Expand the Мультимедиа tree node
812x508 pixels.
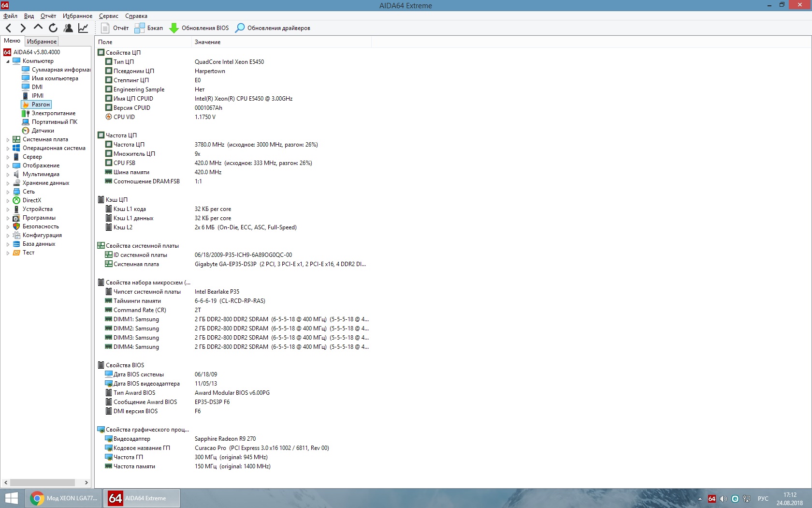tap(8, 175)
